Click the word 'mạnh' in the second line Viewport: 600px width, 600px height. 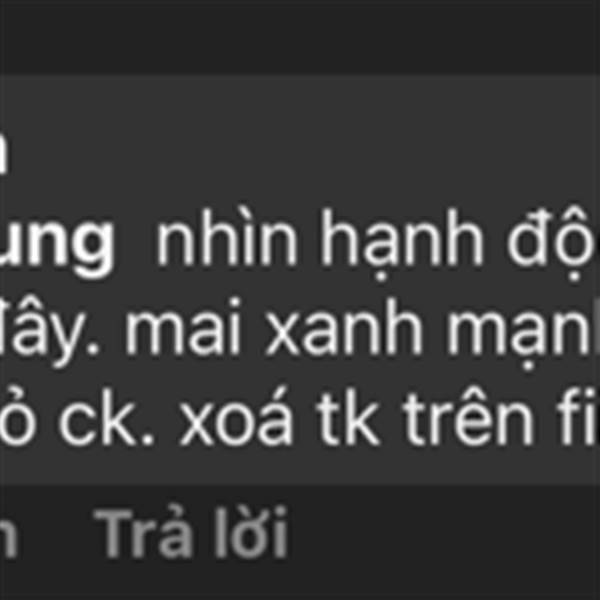523,334
